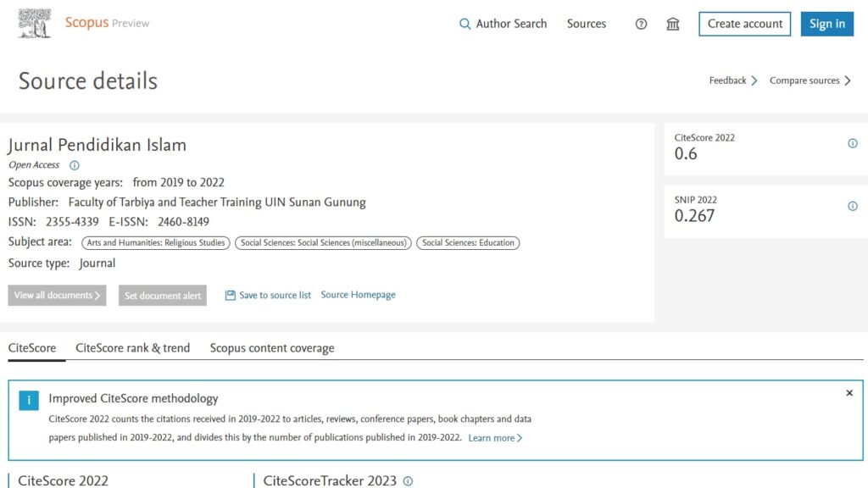Open Learn more about CiteScore methodology
Image resolution: width=868 pixels, height=488 pixels.
click(495, 438)
